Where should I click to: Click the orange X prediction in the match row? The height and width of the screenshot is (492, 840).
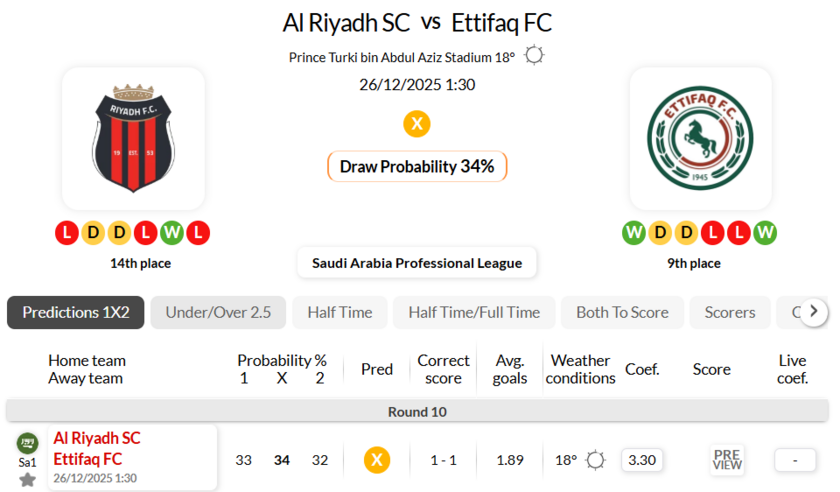click(x=377, y=460)
